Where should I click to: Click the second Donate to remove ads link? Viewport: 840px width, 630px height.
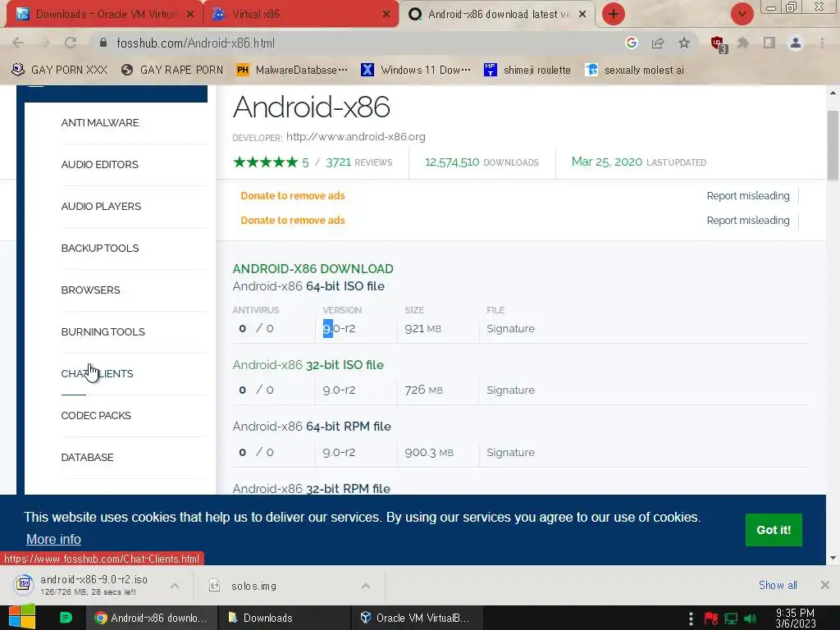pos(293,220)
